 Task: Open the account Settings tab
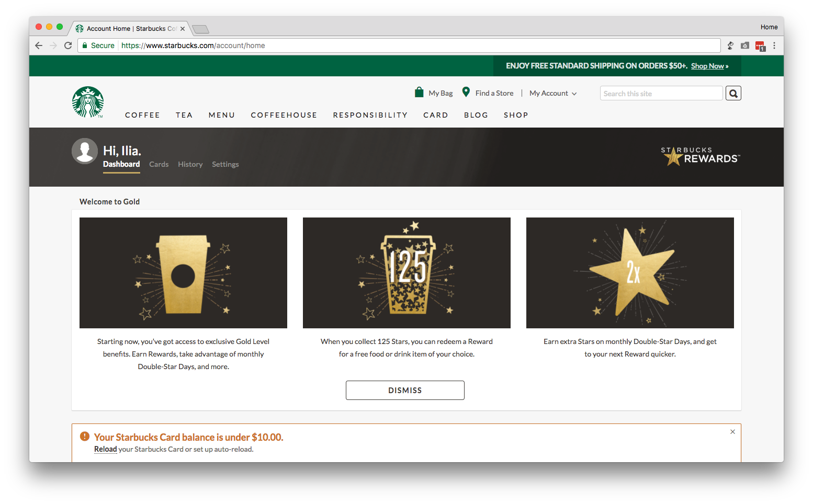pyautogui.click(x=225, y=164)
